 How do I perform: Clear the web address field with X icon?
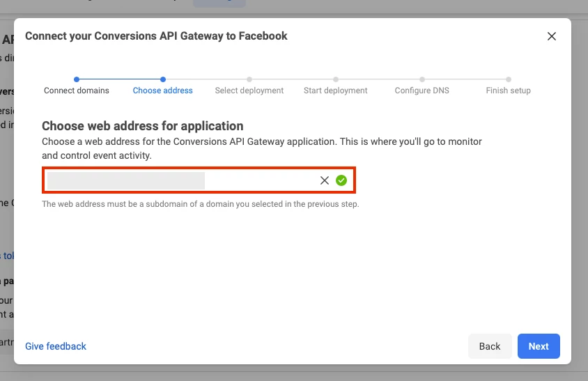click(325, 180)
